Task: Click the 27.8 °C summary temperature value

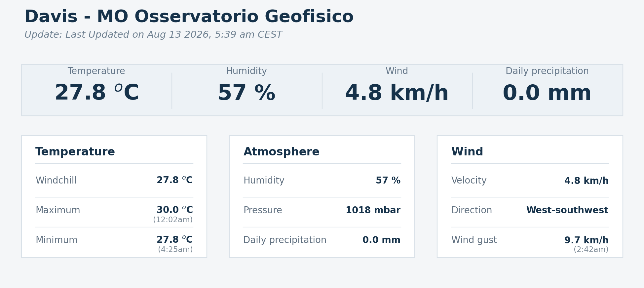Action: point(96,93)
